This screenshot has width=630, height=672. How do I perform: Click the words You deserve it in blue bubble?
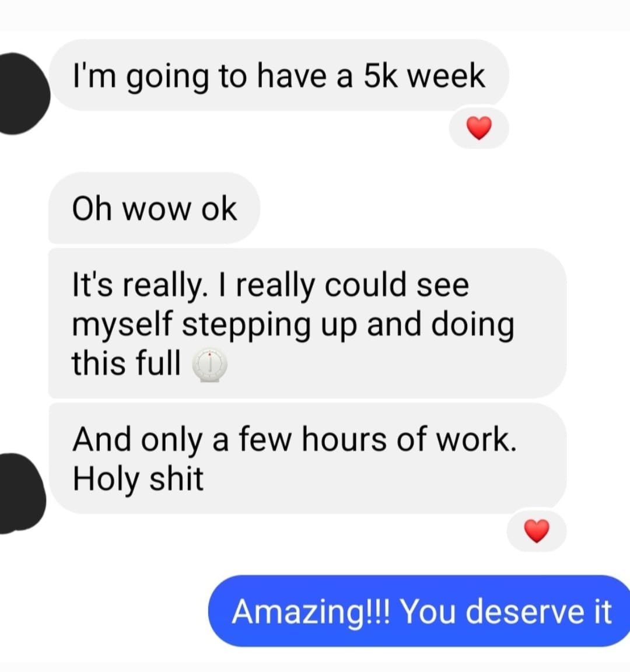pyautogui.click(x=506, y=611)
